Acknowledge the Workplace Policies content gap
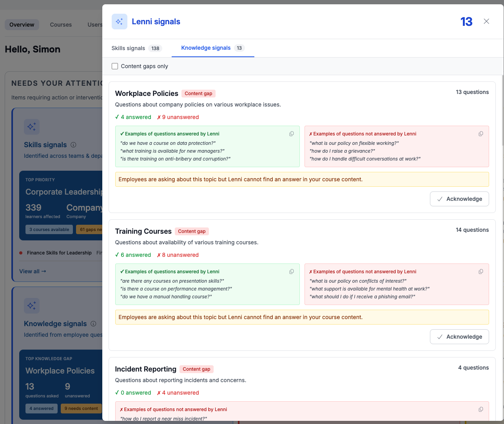 click(x=459, y=199)
